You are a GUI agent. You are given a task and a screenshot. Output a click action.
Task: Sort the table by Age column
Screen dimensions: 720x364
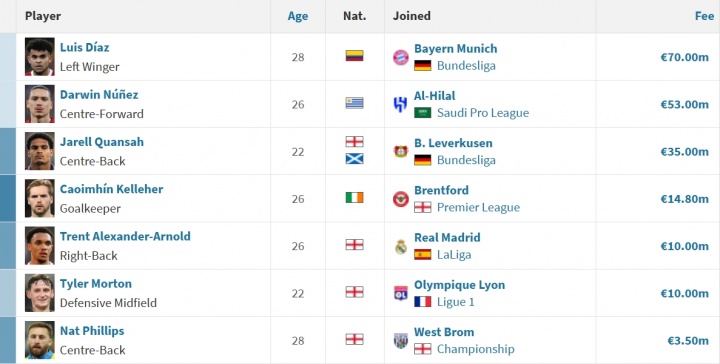pos(298,16)
